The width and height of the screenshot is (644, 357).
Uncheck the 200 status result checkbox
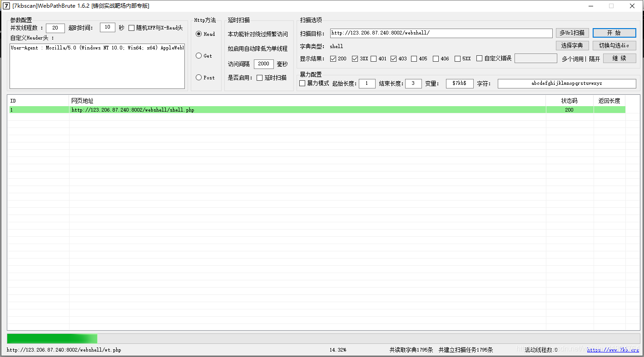point(333,59)
